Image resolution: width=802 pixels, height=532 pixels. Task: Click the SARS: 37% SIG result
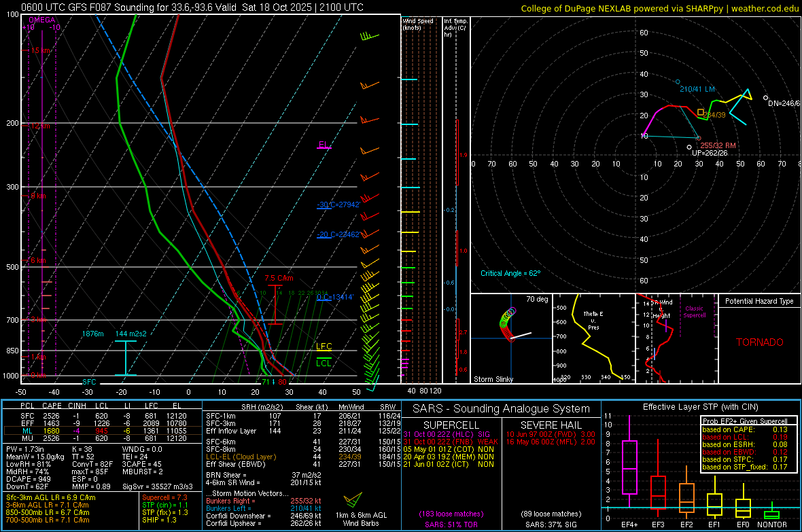(551, 525)
